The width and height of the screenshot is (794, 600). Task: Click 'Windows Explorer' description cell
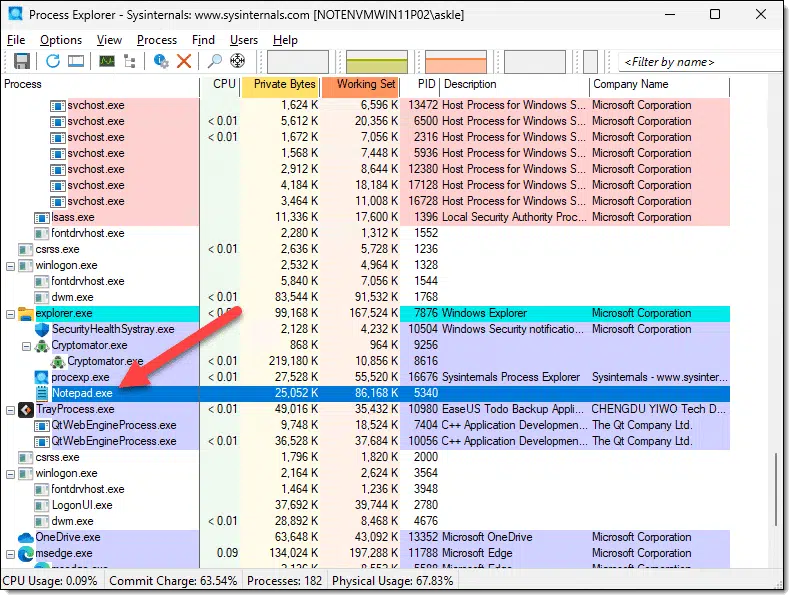484,313
